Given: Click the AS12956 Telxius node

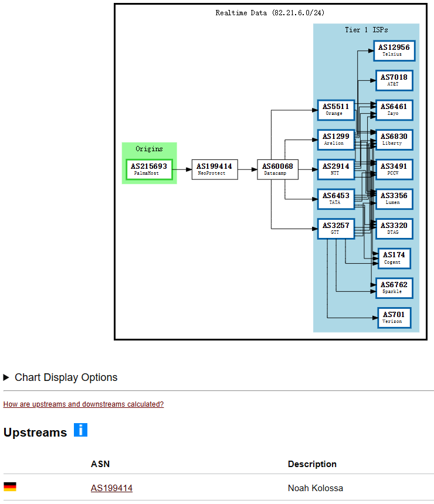Looking at the screenshot, I should pos(394,50).
